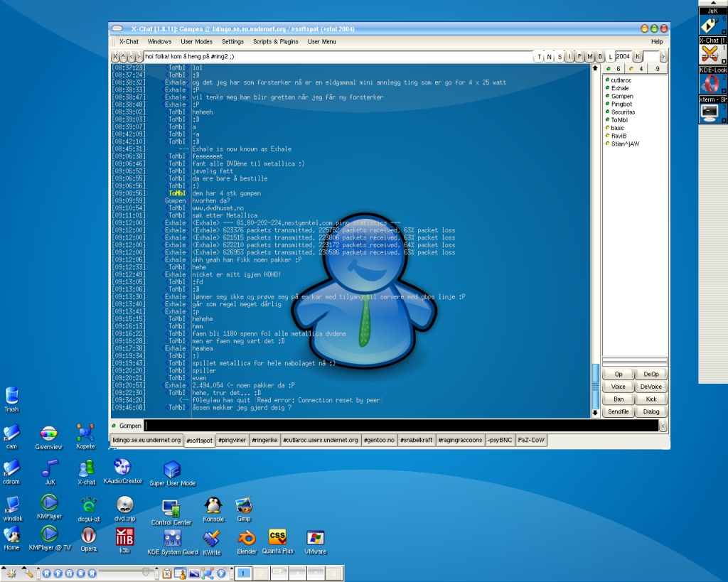
Task: Click the Klipper clipboard icon in the tray
Action: tap(167, 573)
